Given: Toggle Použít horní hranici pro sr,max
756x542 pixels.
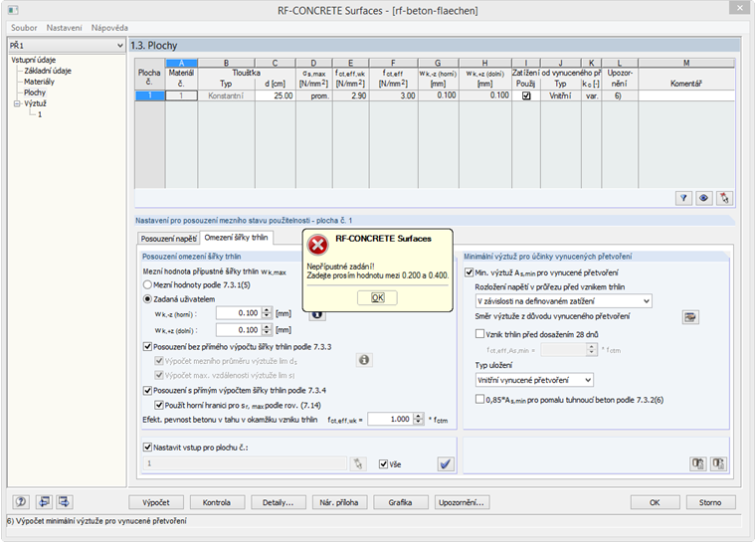Looking at the screenshot, I should click(x=158, y=405).
